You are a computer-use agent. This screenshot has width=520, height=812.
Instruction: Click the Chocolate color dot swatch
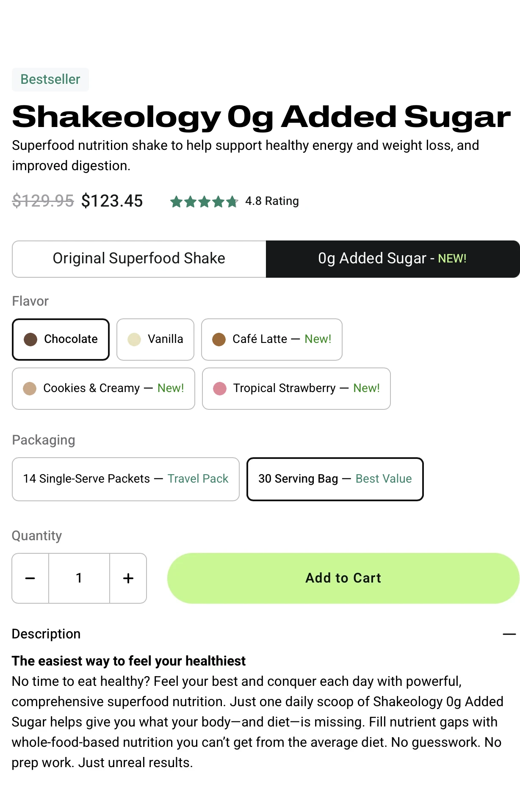[30, 339]
